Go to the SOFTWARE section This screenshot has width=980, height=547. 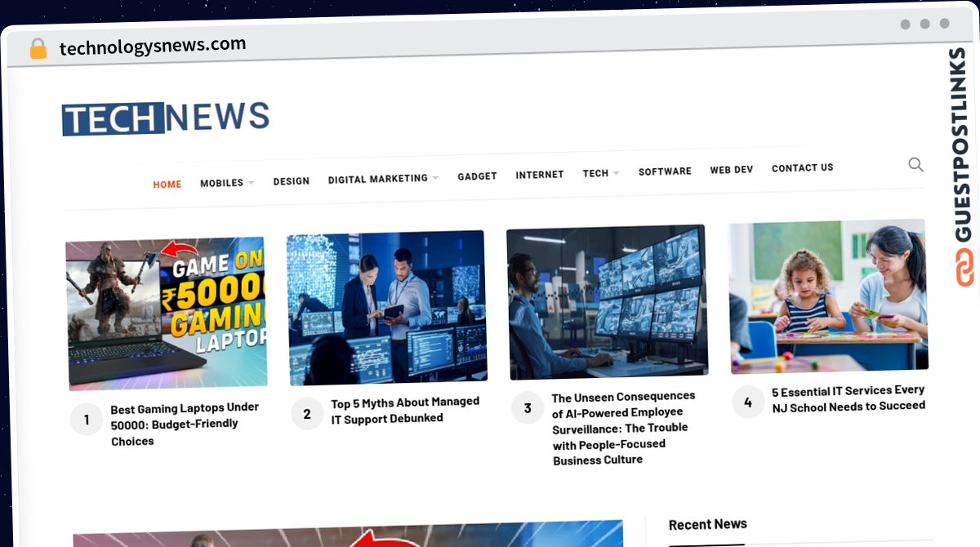click(665, 171)
